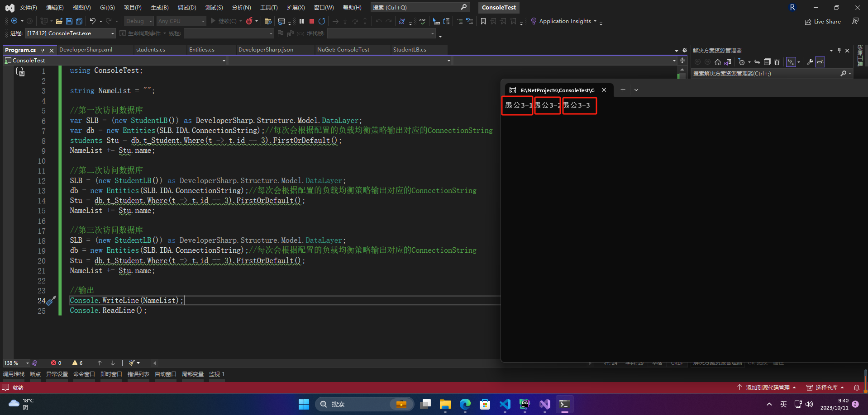Open the 文件(F) menu
Viewport: 868px width, 415px height.
(28, 8)
